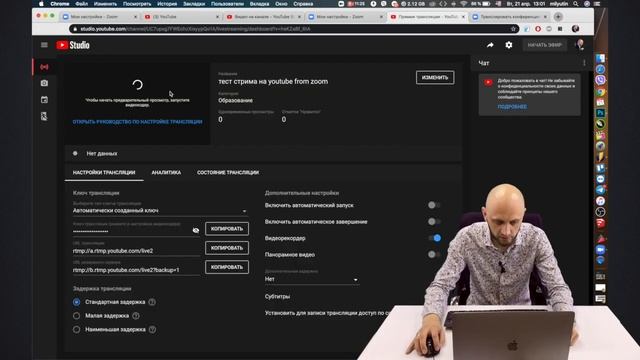The image size is (640, 360).
Task: Disable the Видеорекордер switch
Action: tap(435, 238)
